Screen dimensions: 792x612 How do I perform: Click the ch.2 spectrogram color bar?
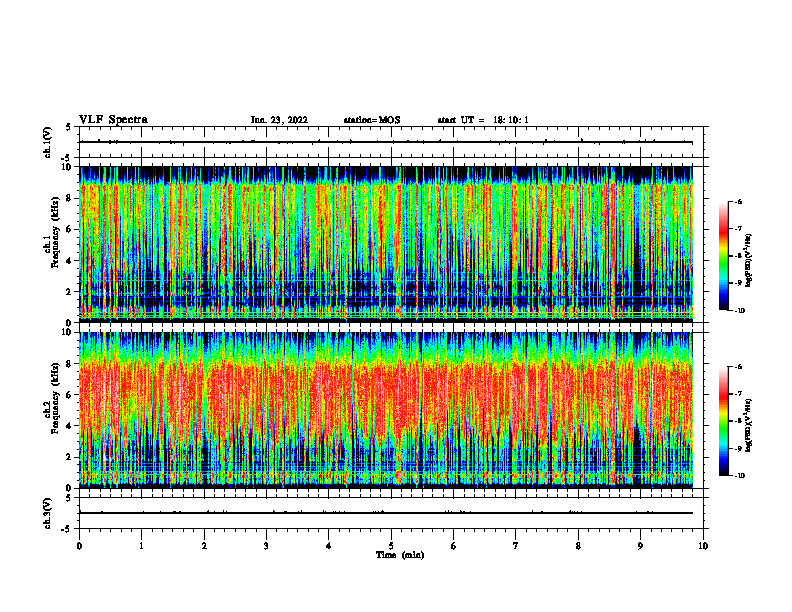click(723, 421)
